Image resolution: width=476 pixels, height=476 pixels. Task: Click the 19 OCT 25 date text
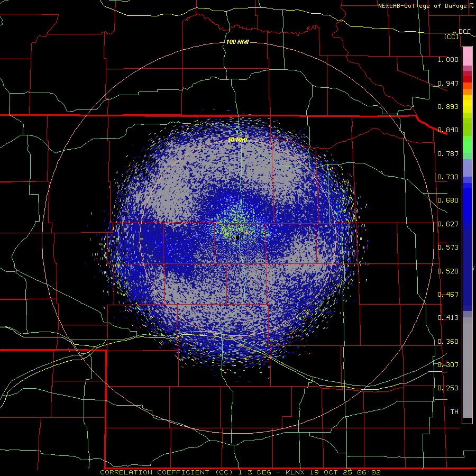(x=331, y=472)
